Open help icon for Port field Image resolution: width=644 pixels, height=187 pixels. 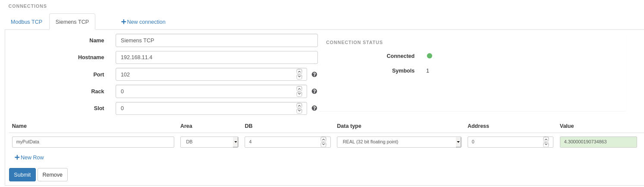click(x=314, y=74)
